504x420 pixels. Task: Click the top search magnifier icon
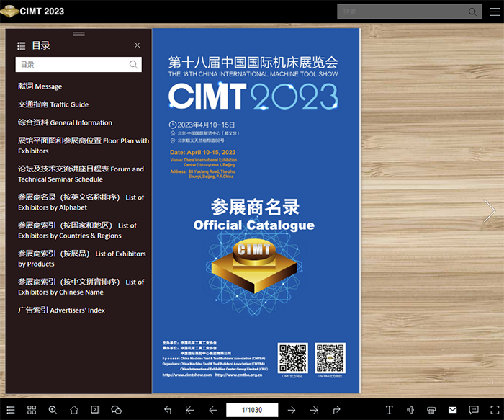coord(472,12)
